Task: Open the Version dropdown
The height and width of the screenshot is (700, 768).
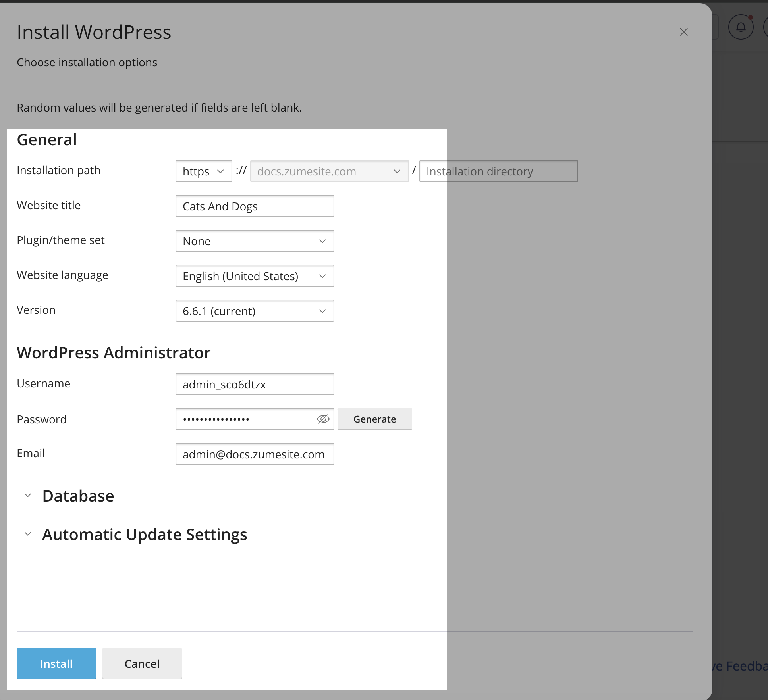Action: pyautogui.click(x=255, y=311)
